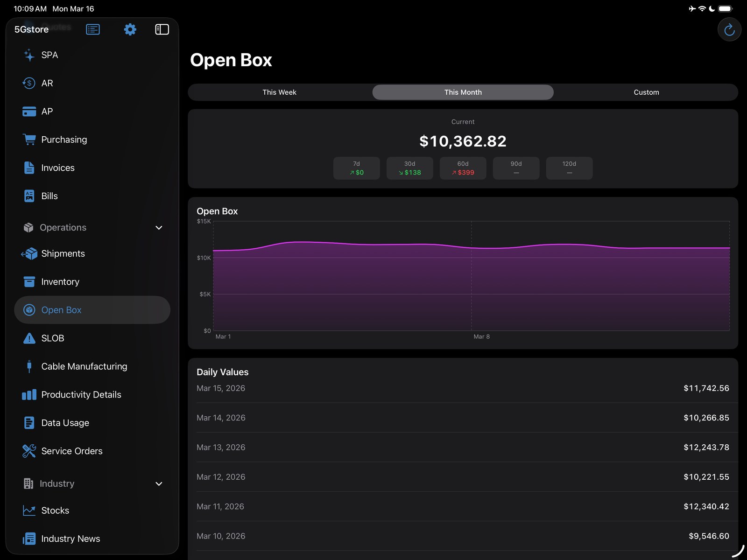This screenshot has height=560, width=747.
Task: Collapse the Operations section
Action: pos(159,227)
